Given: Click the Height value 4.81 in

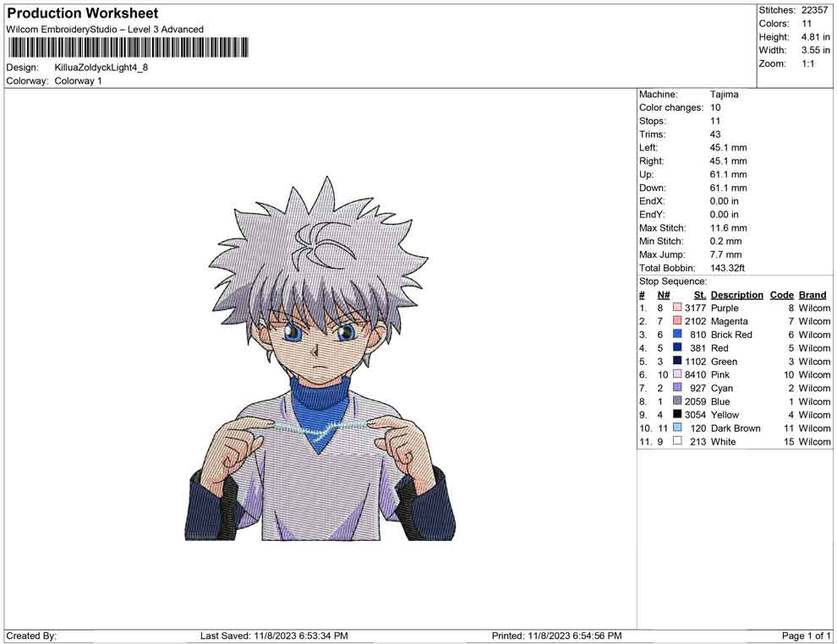Looking at the screenshot, I should coord(815,37).
